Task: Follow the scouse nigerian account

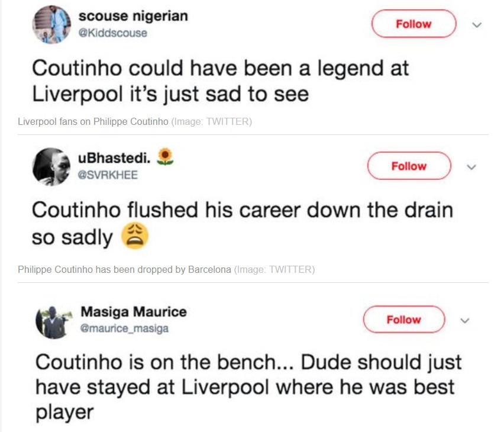Action: coord(413,24)
